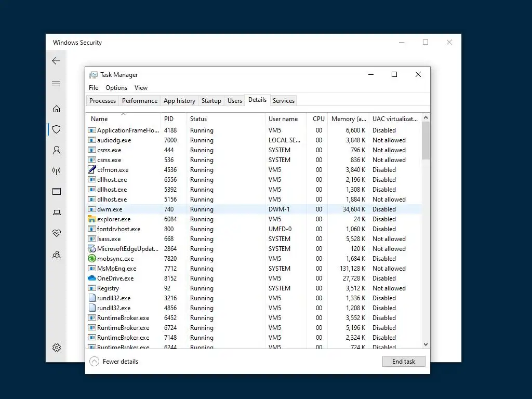This screenshot has width=532, height=399.
Task: Click scrollbar down arrow in process list
Action: click(426, 344)
